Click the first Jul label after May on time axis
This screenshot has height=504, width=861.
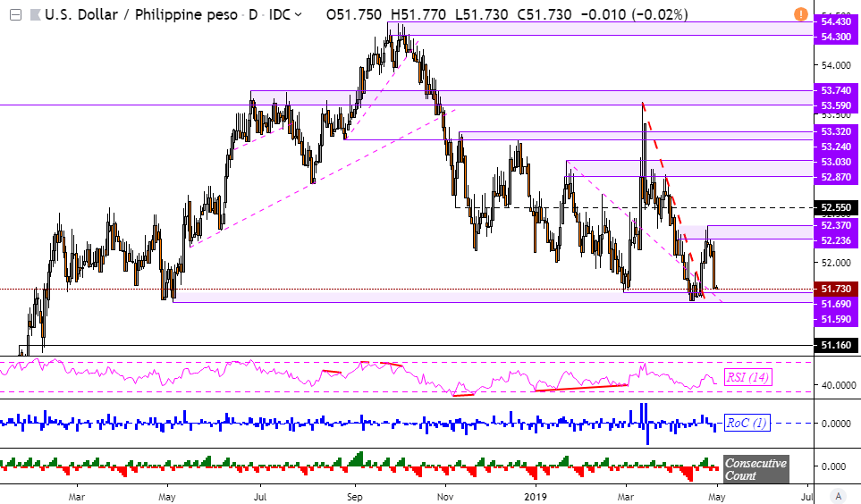tap(259, 497)
